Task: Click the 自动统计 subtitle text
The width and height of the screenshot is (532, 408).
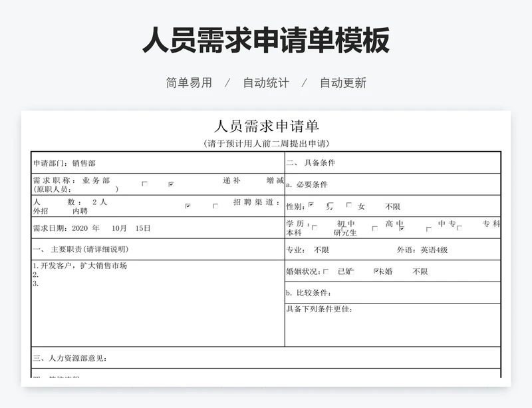Action: [x=266, y=83]
